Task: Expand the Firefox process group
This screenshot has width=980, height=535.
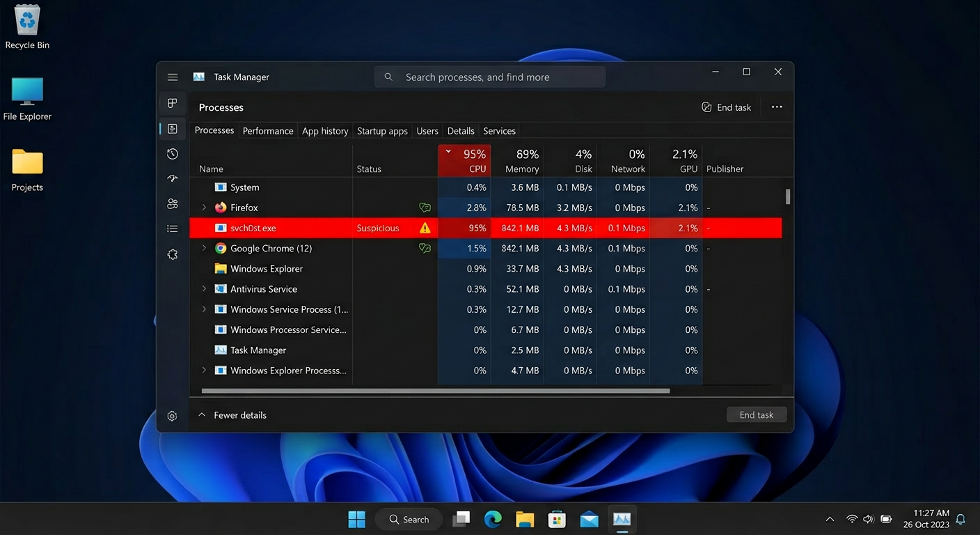Action: click(203, 207)
